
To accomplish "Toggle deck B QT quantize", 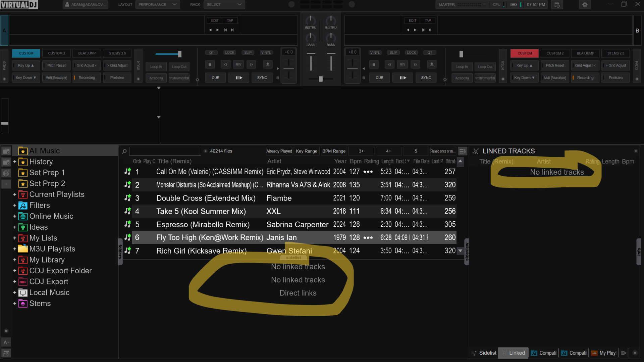I will [430, 53].
